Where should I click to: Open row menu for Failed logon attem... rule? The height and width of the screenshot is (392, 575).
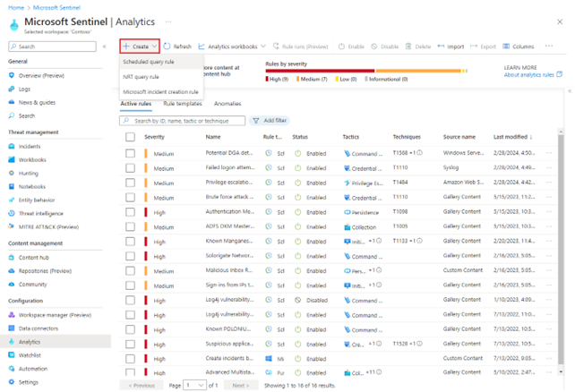point(549,167)
